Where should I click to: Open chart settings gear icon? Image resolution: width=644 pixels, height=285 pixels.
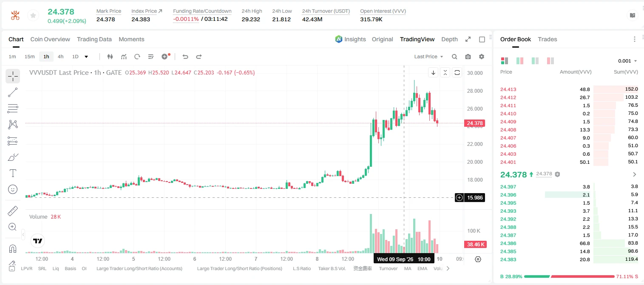[482, 57]
